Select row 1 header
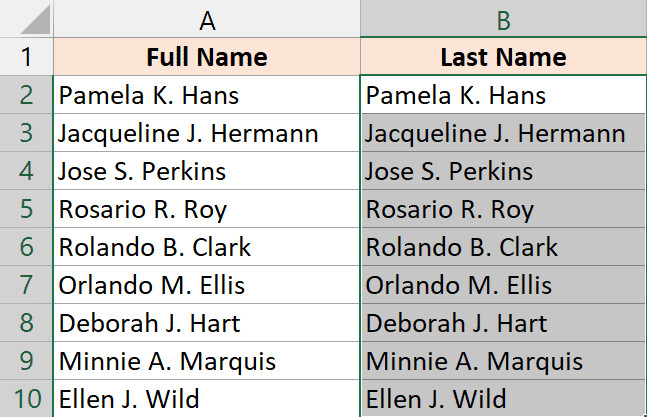This screenshot has height=417, width=647. [27, 57]
